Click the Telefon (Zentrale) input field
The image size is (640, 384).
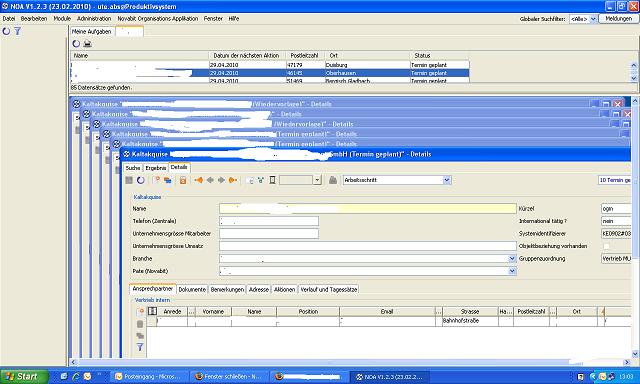pyautogui.click(x=269, y=221)
